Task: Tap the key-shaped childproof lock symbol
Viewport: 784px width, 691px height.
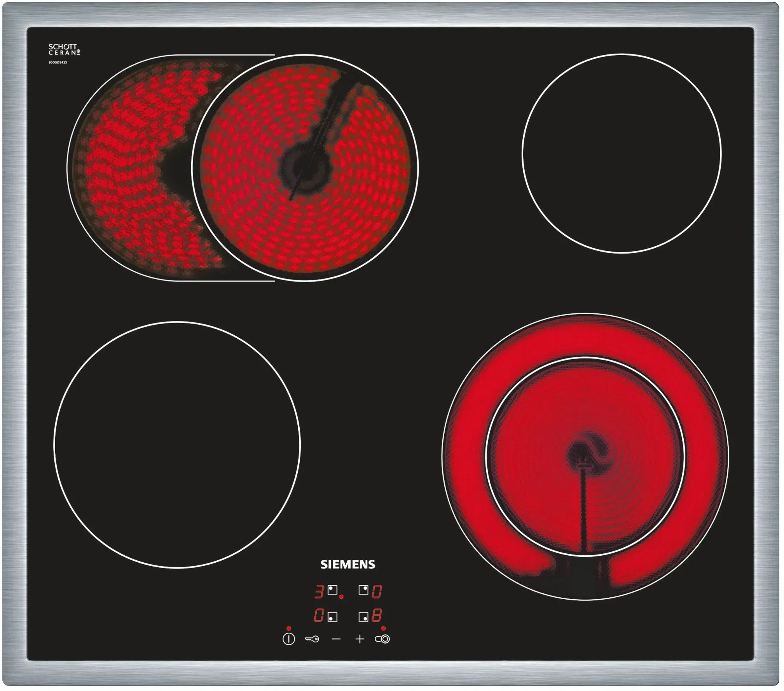Action: point(312,639)
